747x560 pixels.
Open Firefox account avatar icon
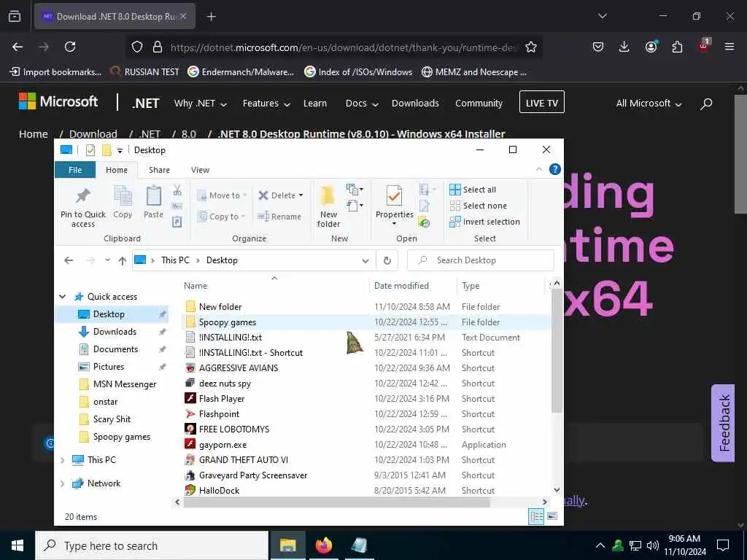[651, 47]
